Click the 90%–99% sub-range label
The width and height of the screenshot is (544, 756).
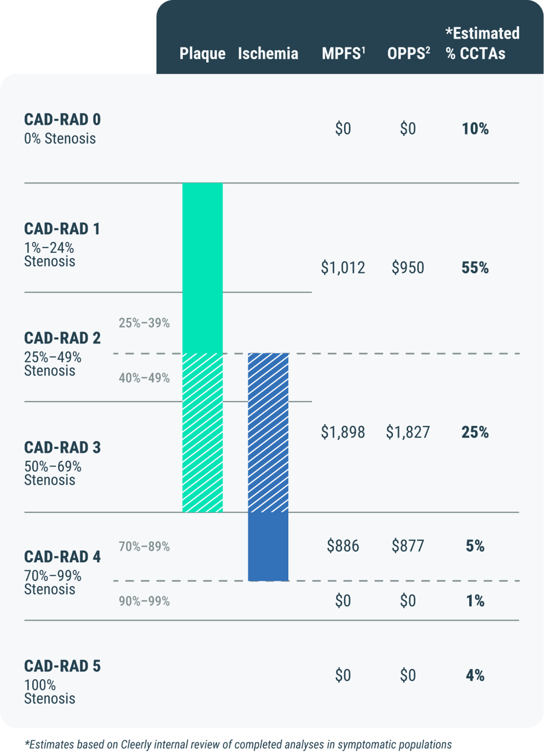(x=144, y=602)
